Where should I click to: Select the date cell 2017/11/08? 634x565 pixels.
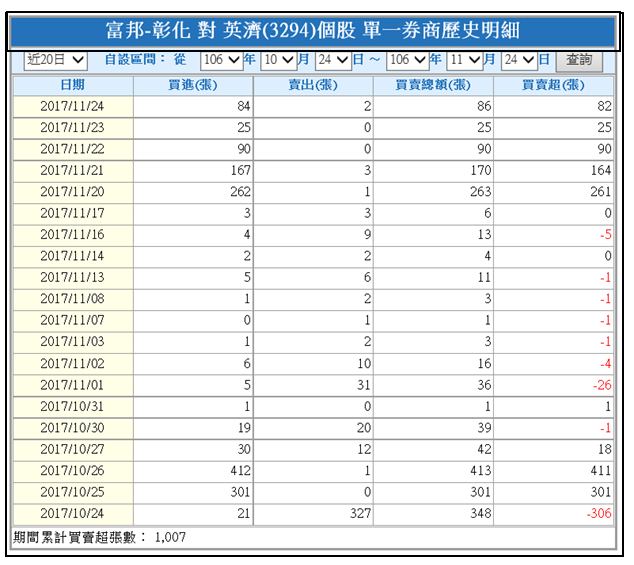point(73,299)
